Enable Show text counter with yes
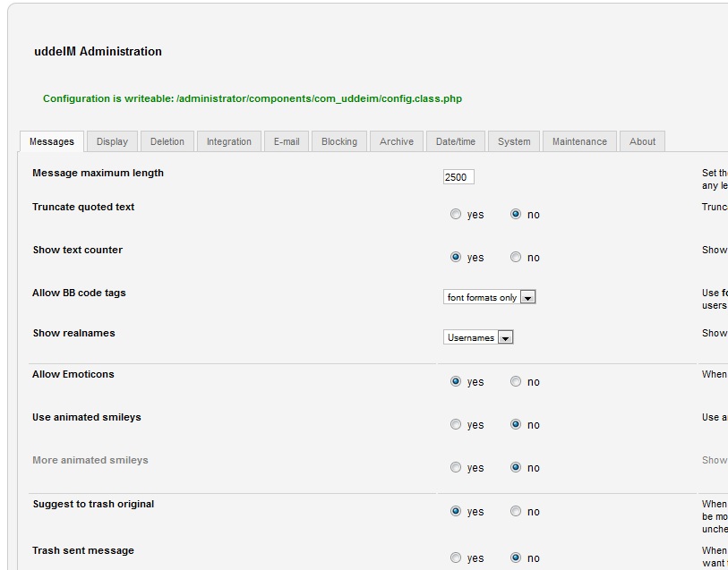 tap(456, 257)
